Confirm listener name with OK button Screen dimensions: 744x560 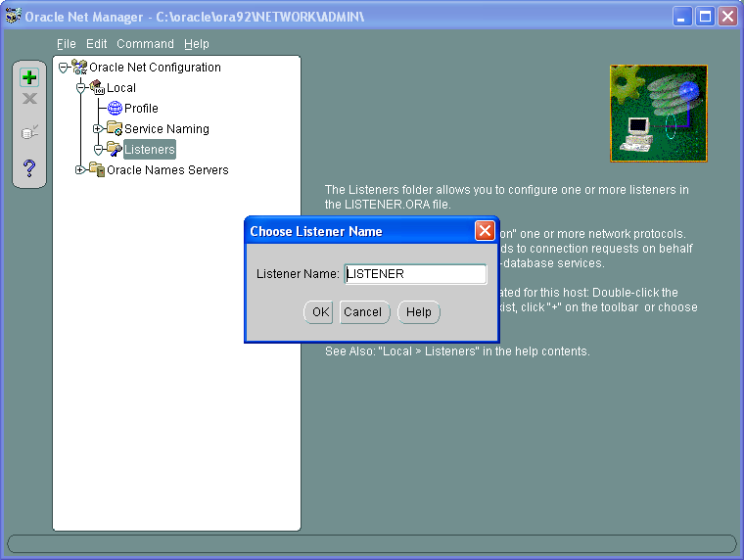coord(320,311)
